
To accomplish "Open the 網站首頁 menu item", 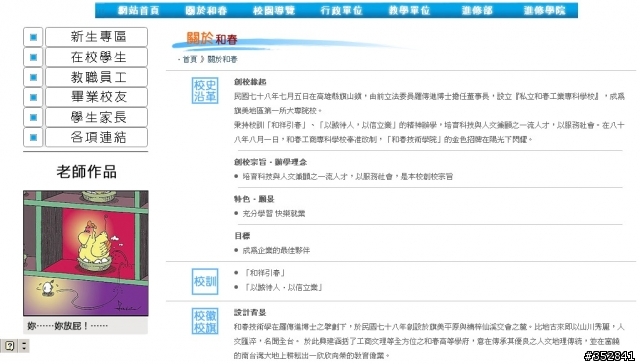I will click(138, 11).
